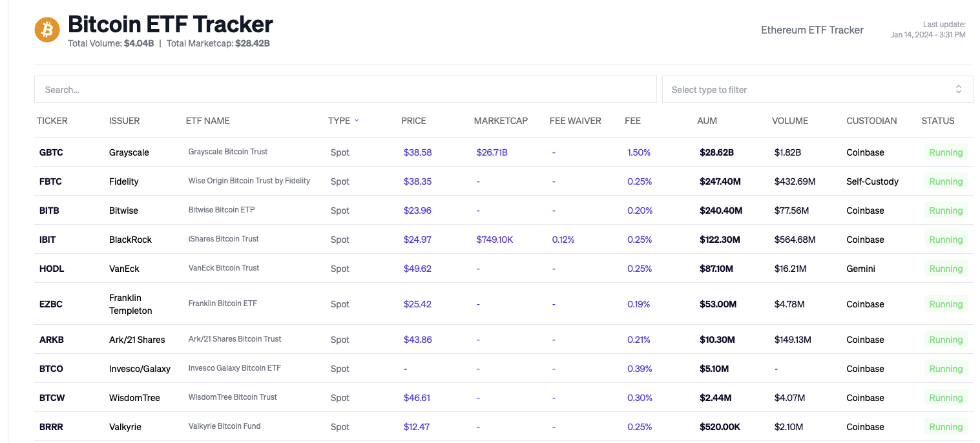Click the ISSUER column header
The height and width of the screenshot is (443, 980).
coord(124,121)
